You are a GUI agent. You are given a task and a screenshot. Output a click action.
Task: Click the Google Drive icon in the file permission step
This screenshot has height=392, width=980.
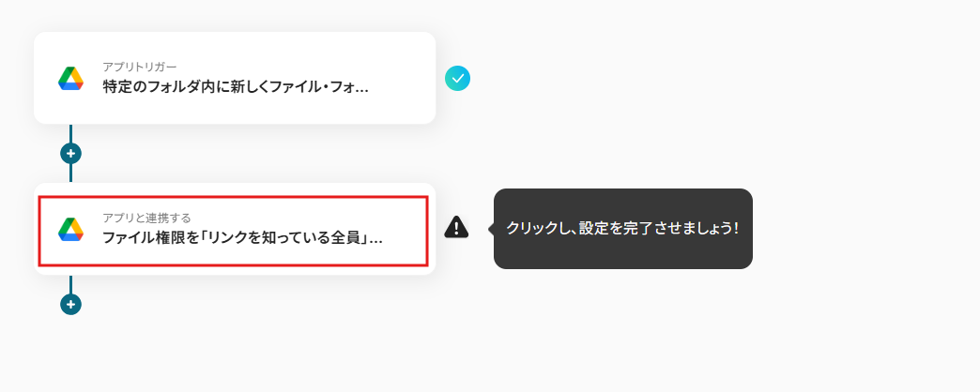[x=70, y=229]
